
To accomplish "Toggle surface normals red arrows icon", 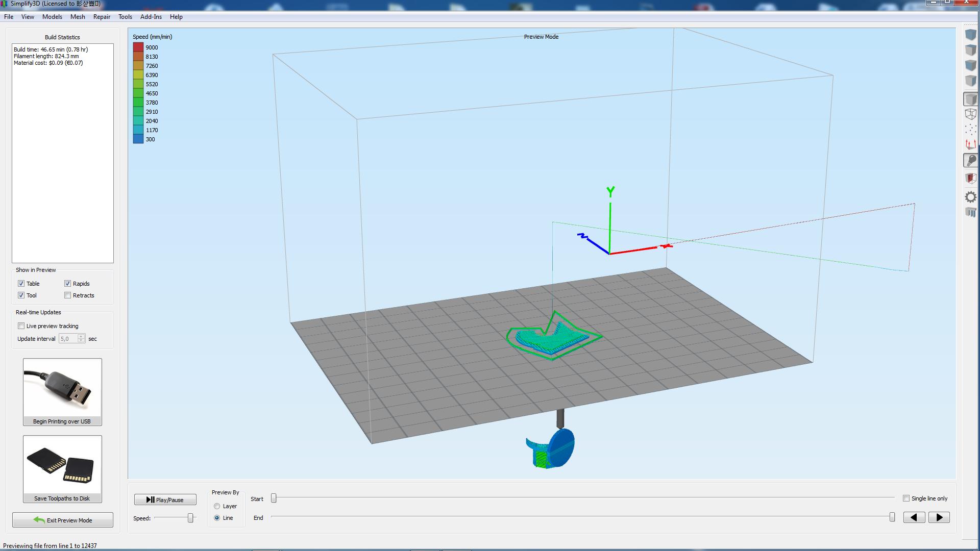I will coord(970,145).
